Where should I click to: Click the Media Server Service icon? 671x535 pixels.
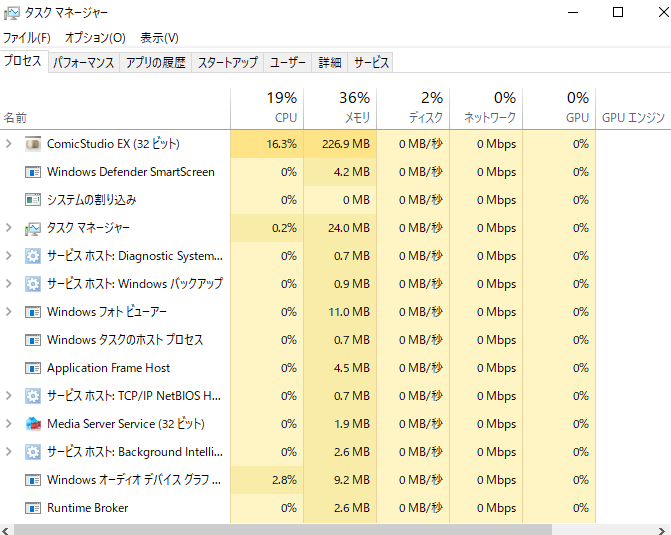click(x=33, y=424)
